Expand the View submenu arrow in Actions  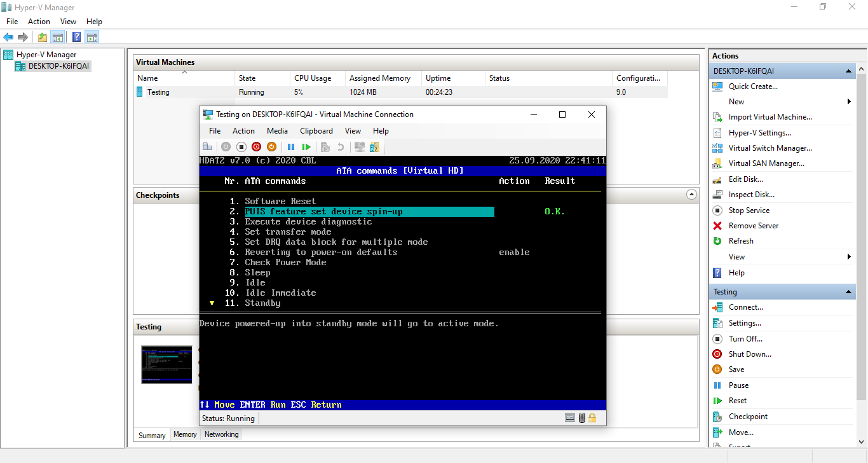850,257
